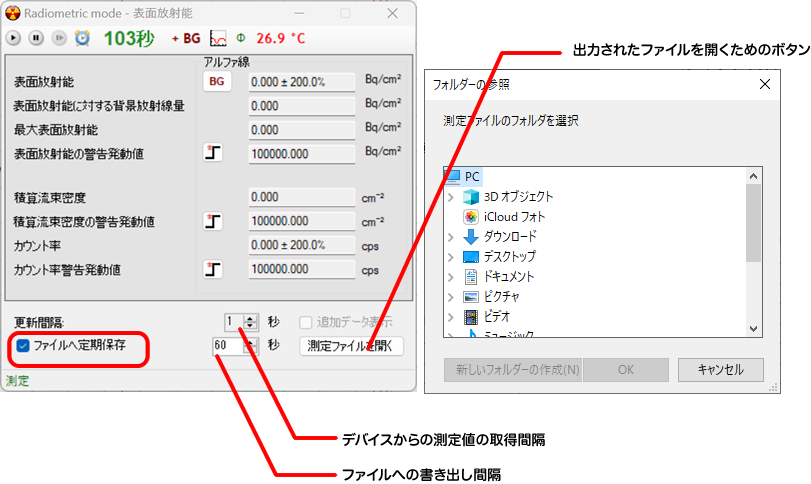
Task: Close the フォルダーの参照 dialog
Action: click(x=764, y=84)
